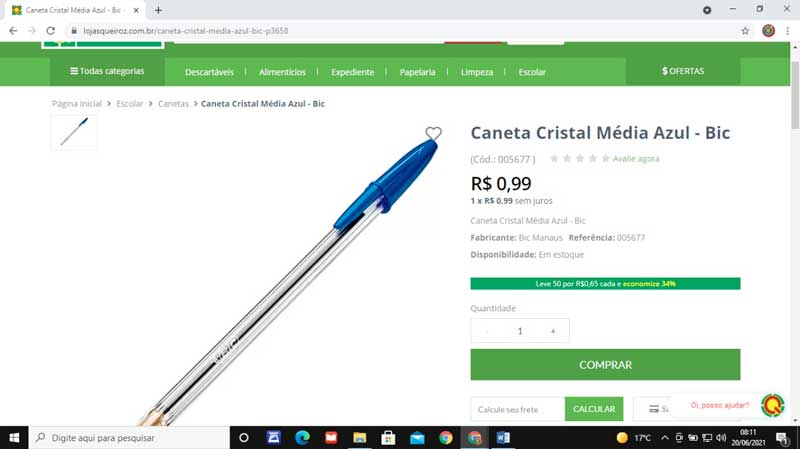Bookmark page with star icon in address bar
The height and width of the screenshot is (449, 800).
[x=745, y=31]
